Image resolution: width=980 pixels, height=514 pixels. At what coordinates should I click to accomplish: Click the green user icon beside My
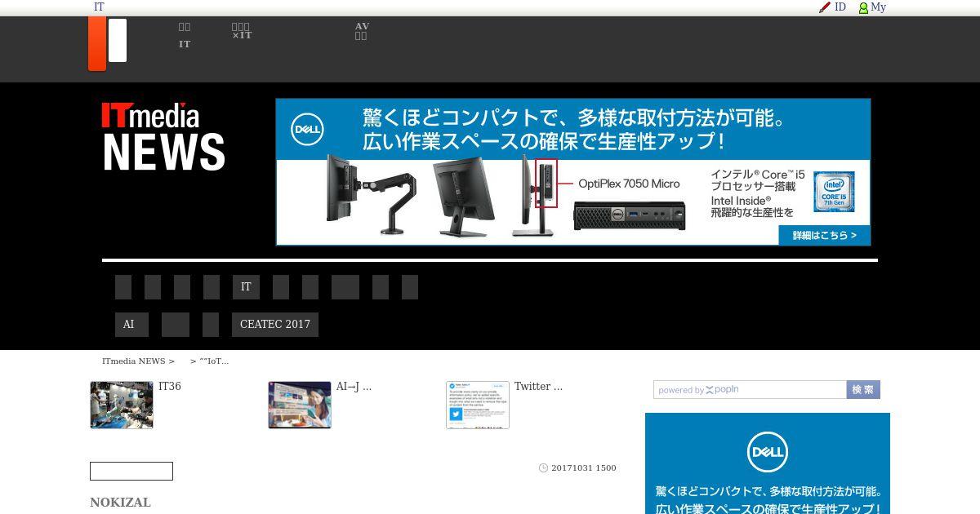tap(863, 7)
